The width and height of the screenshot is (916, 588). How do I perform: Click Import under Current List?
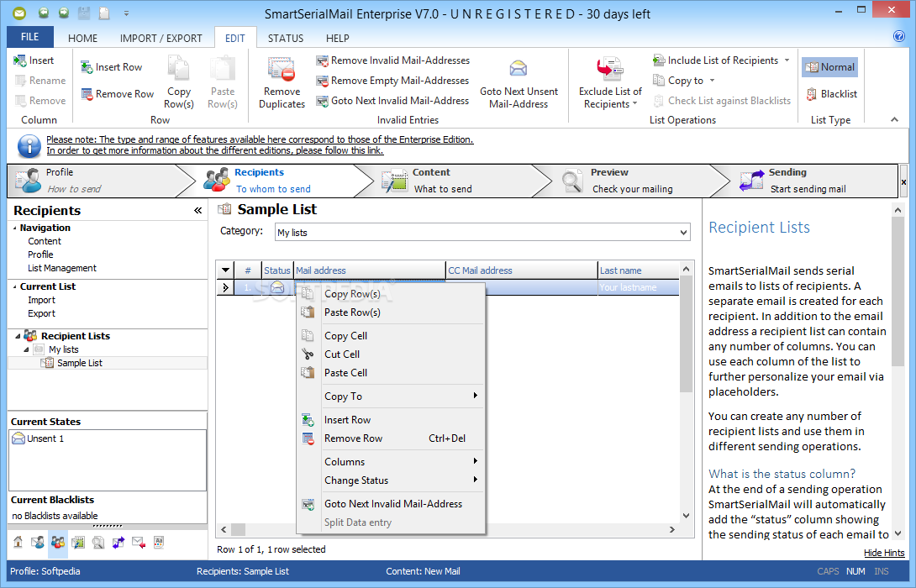[41, 300]
